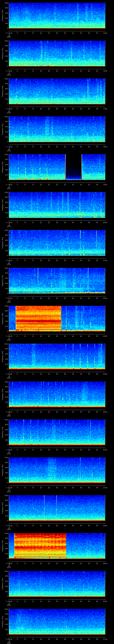114x644 pixels.
Task: Click the 11:15:00 start time label
Action: [9, 71]
